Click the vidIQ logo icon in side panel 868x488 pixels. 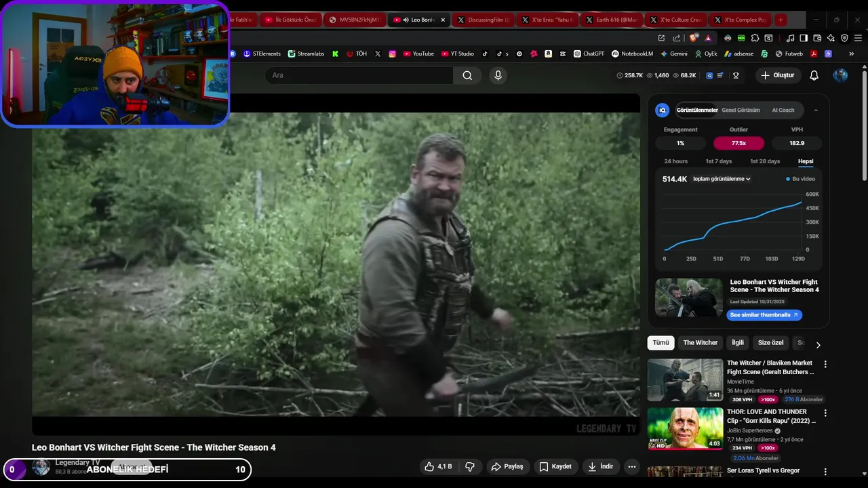pos(663,110)
